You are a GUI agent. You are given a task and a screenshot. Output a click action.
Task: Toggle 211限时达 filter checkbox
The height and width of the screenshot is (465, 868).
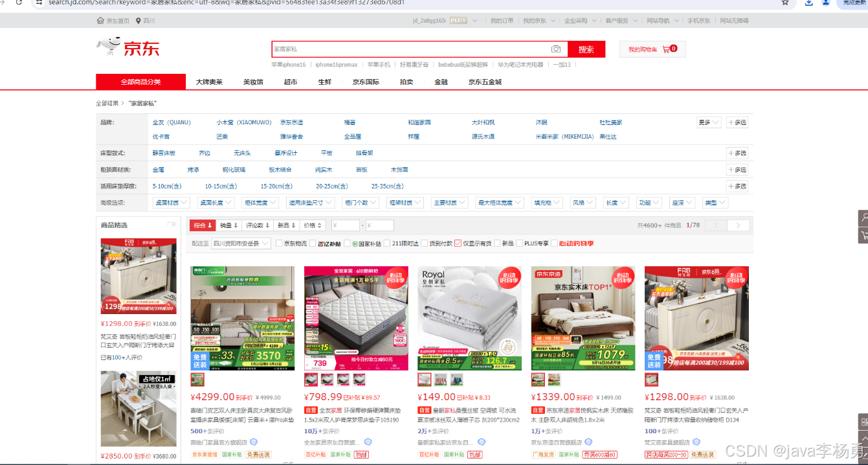[x=386, y=244]
